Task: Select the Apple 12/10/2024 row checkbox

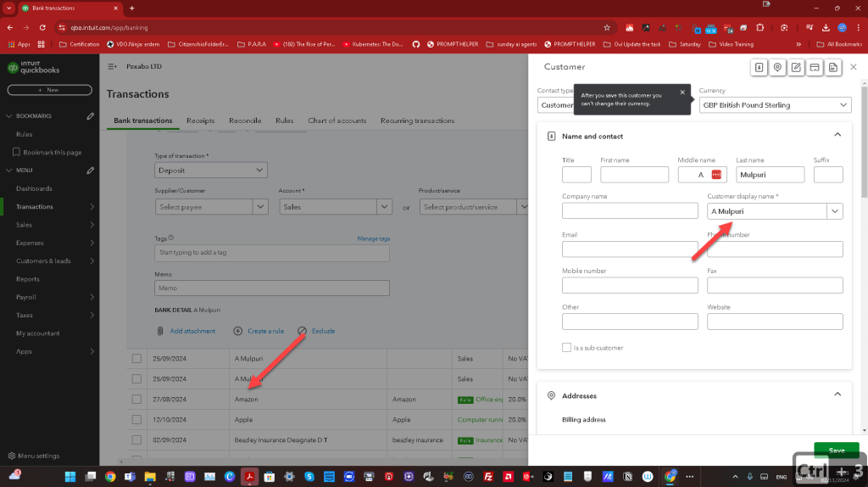Action: [x=136, y=419]
